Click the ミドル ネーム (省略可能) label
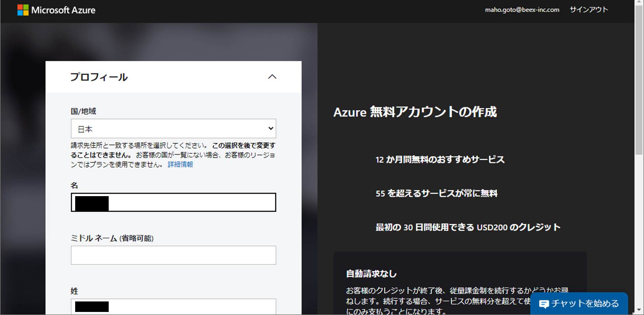 pyautogui.click(x=112, y=238)
